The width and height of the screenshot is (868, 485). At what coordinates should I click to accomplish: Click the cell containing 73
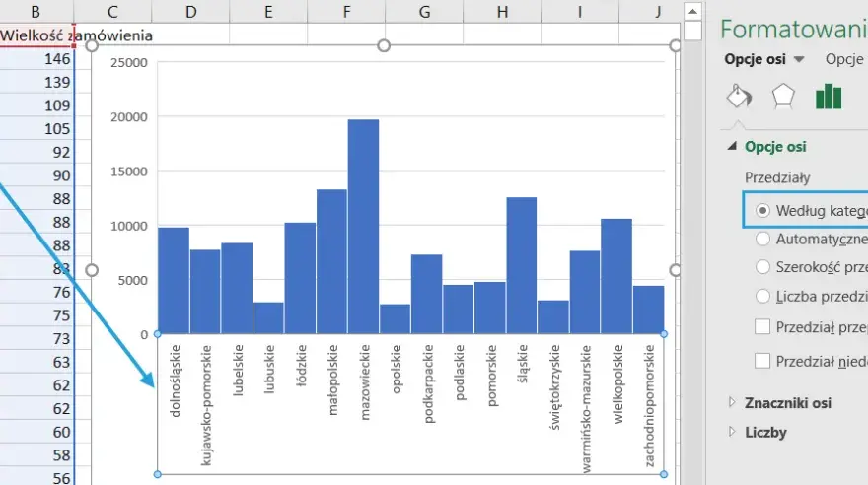click(x=36, y=338)
